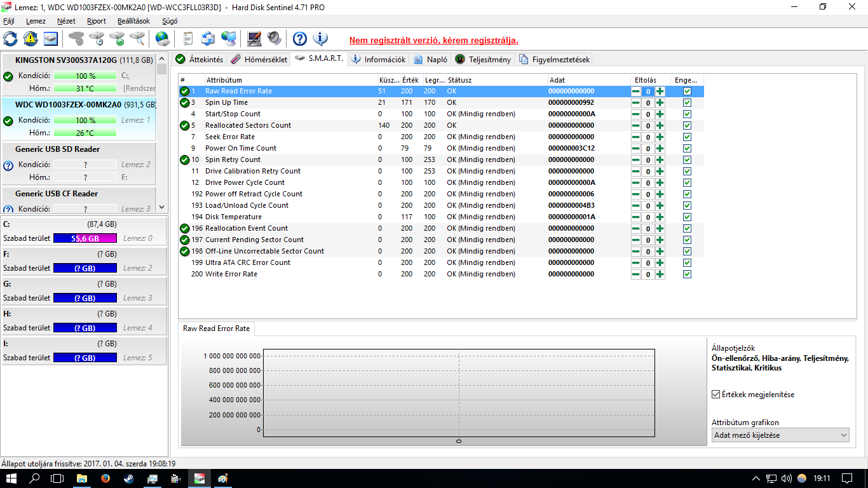Image resolution: width=868 pixels, height=488 pixels.
Task: Sort table by Attribútum column header
Action: click(x=290, y=80)
